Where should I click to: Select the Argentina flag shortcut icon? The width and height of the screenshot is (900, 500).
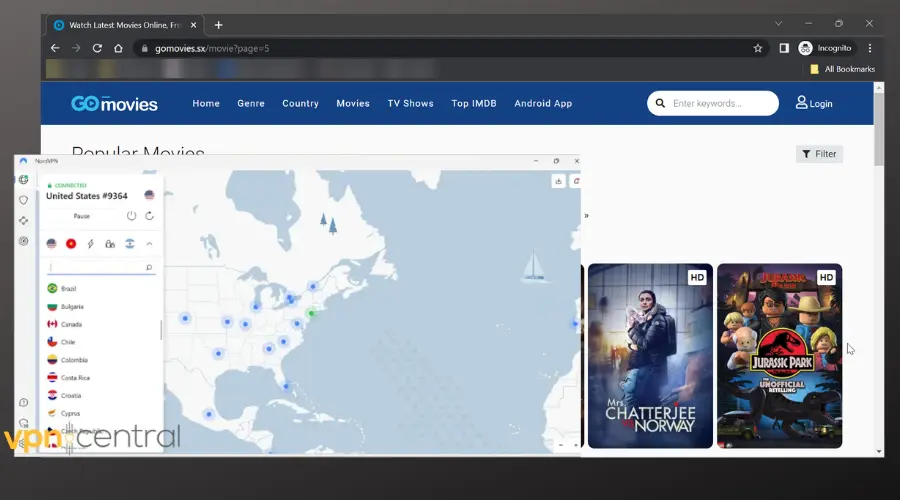coord(130,244)
